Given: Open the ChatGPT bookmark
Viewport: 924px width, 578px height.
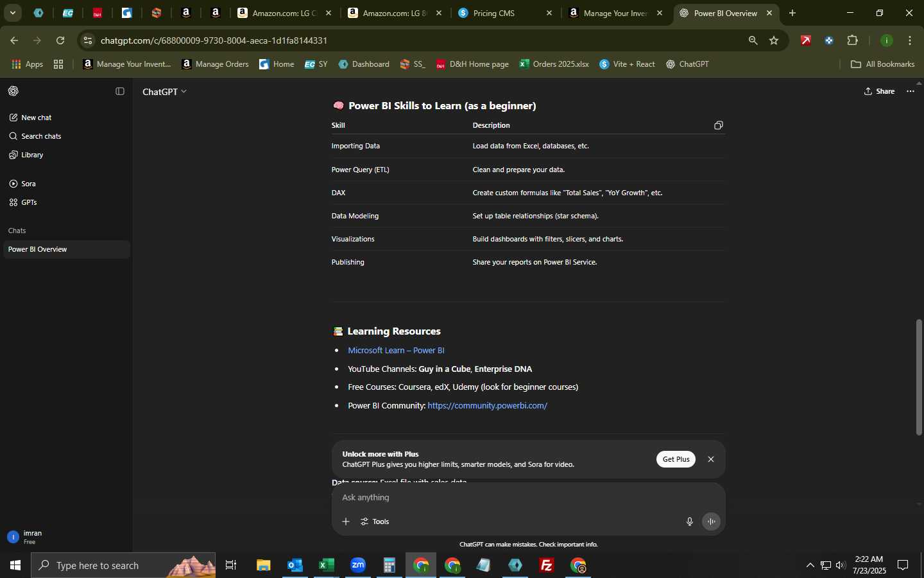Looking at the screenshot, I should tap(687, 64).
